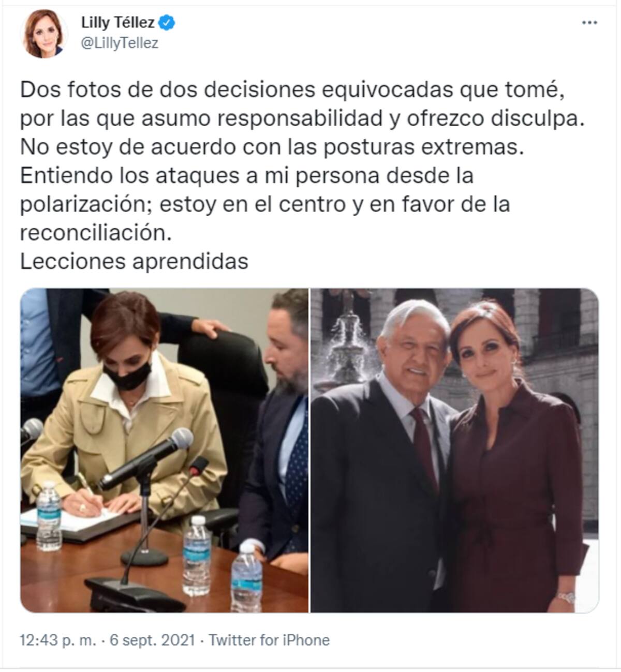
Task: Click the "Lecciones aprendidas" line
Action: [135, 262]
